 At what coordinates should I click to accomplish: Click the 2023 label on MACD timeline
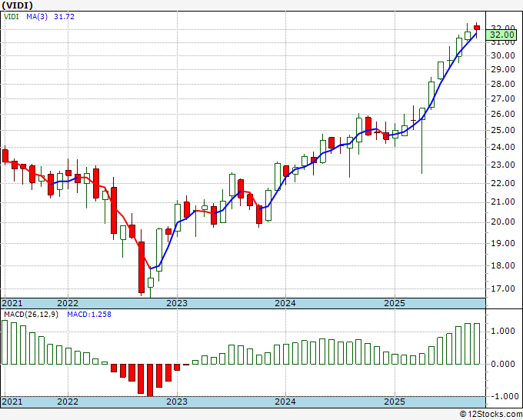177,402
